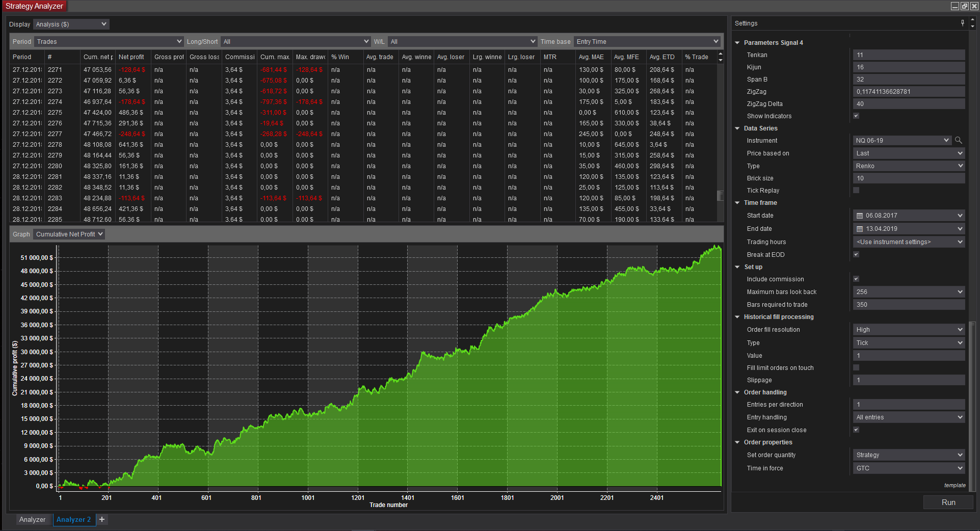Collapse Parameters Signal 4 section
This screenshot has width=980, height=531.
(737, 43)
